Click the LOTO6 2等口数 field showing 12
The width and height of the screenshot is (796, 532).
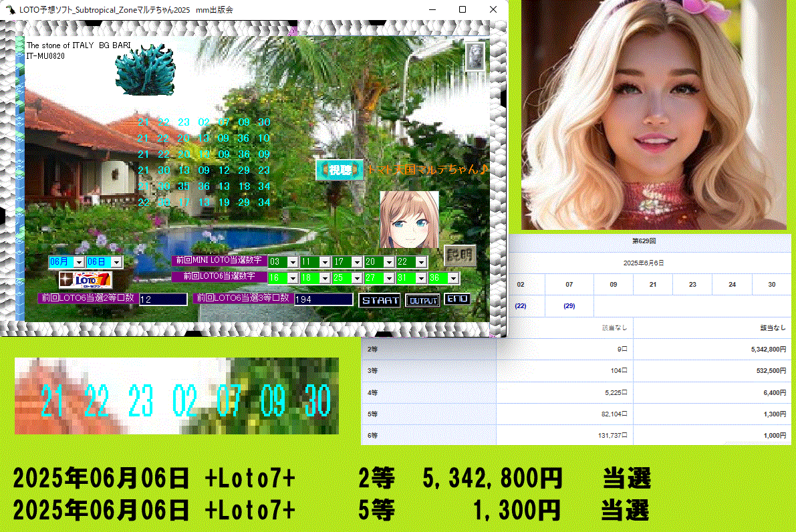pos(163,299)
